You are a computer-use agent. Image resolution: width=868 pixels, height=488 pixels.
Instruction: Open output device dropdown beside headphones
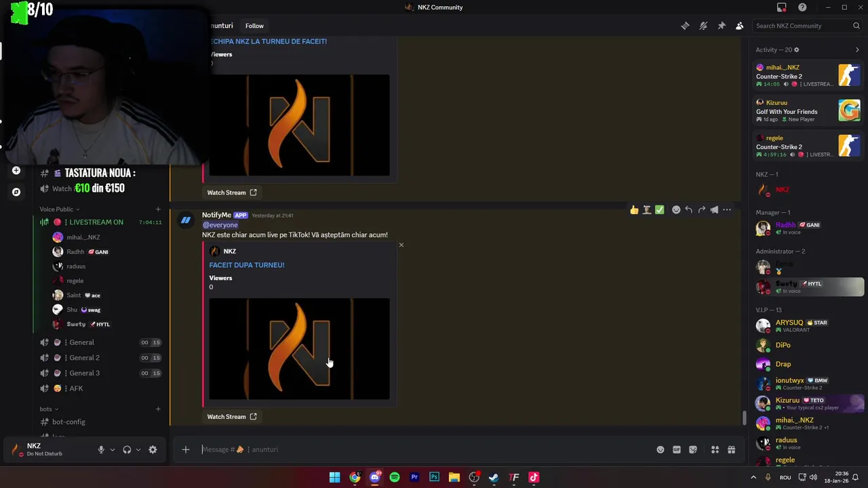138,449
